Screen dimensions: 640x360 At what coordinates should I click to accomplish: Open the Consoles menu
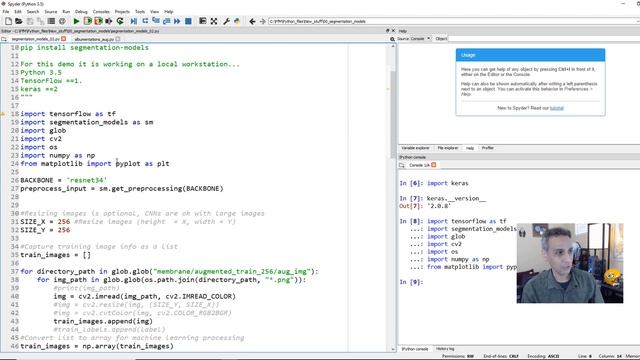(x=101, y=11)
